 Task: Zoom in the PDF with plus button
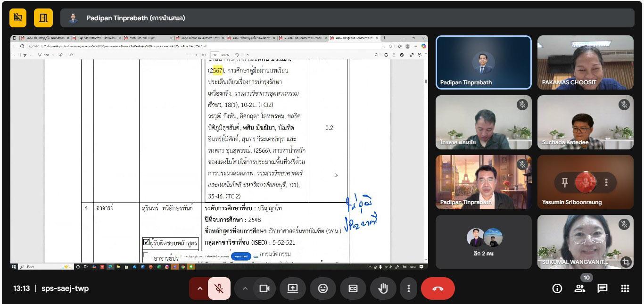[197, 55]
